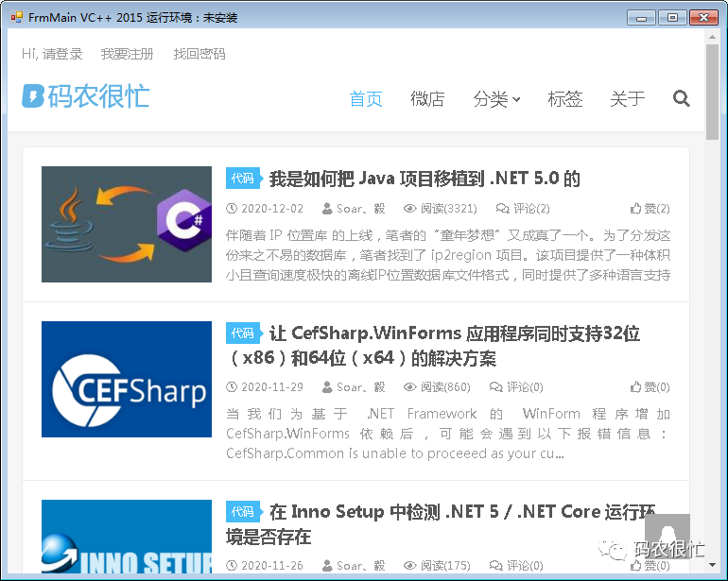
Task: Expand the 分类 dropdown menu
Action: coord(496,99)
